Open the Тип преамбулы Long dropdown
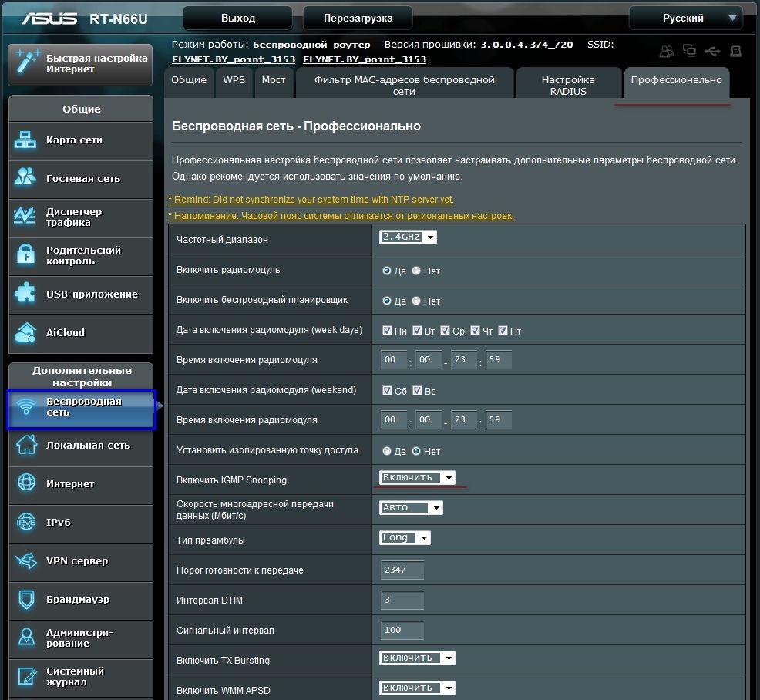 click(x=405, y=537)
